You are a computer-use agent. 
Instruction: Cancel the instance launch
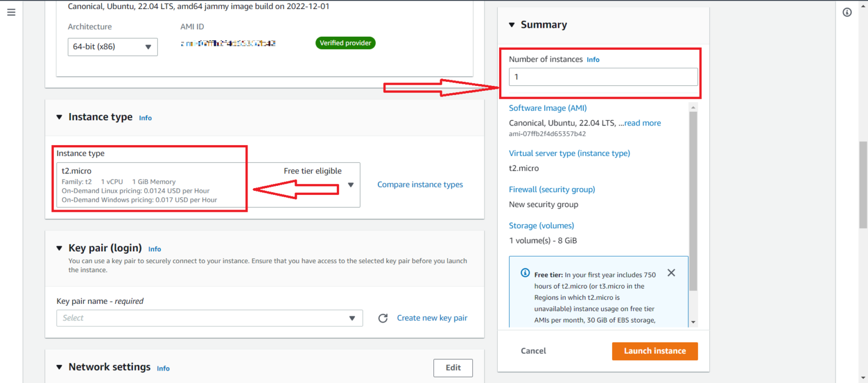pos(533,350)
